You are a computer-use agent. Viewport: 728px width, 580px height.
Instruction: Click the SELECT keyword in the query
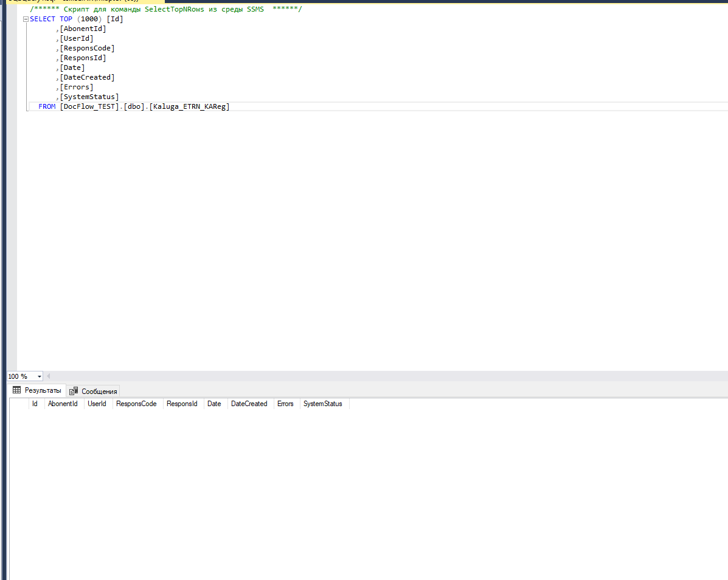click(43, 19)
